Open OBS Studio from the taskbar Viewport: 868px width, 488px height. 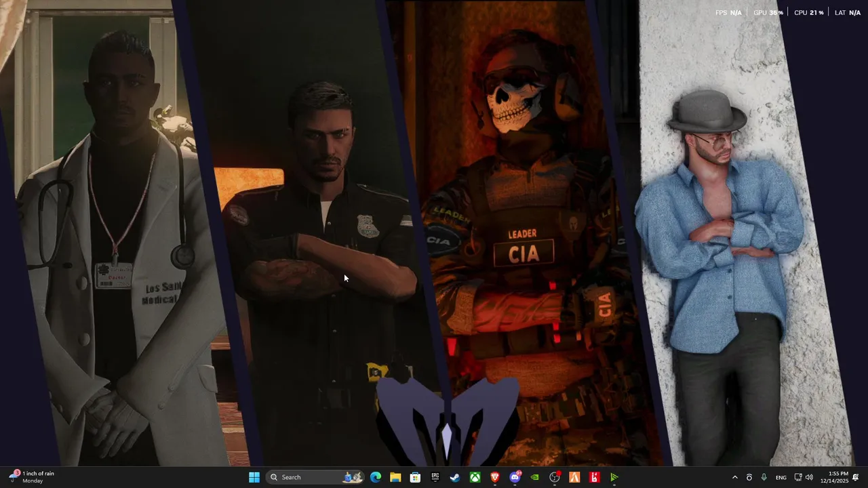[555, 477]
